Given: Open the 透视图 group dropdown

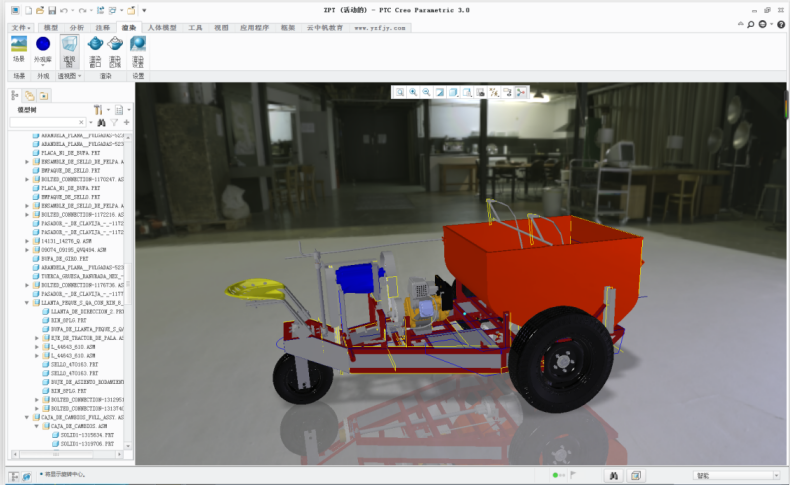Looking at the screenshot, I should (70, 76).
